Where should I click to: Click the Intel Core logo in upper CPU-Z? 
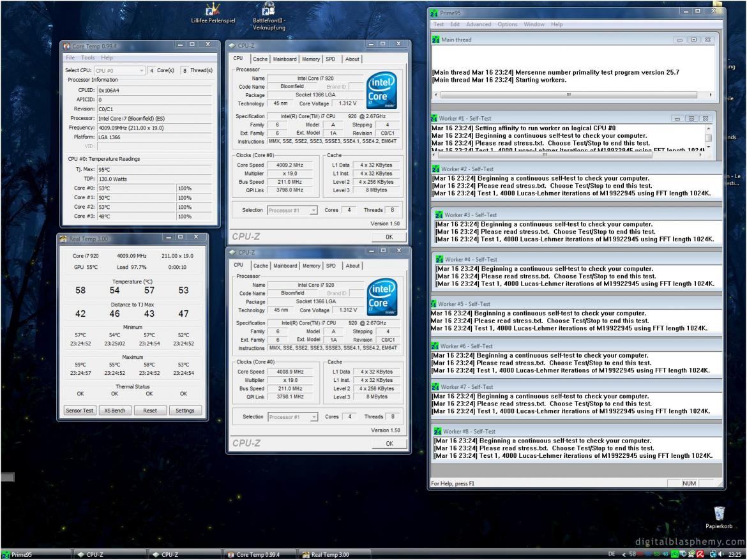pyautogui.click(x=382, y=90)
